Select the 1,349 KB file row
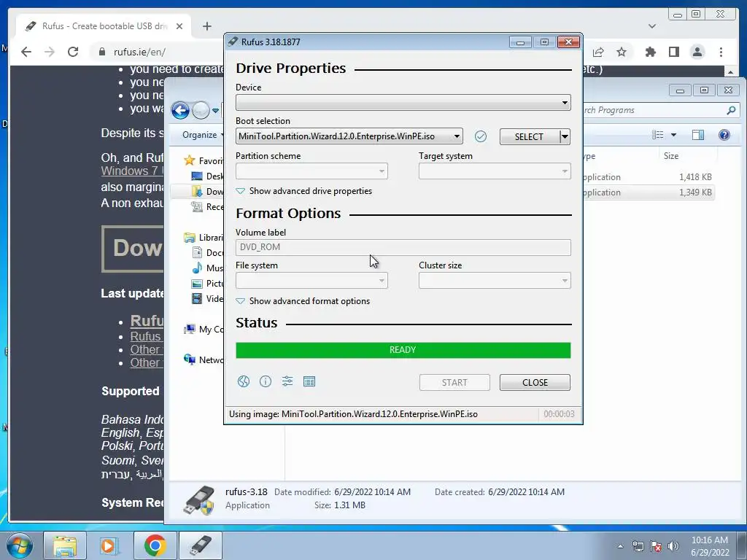The height and width of the screenshot is (560, 747). [x=648, y=192]
